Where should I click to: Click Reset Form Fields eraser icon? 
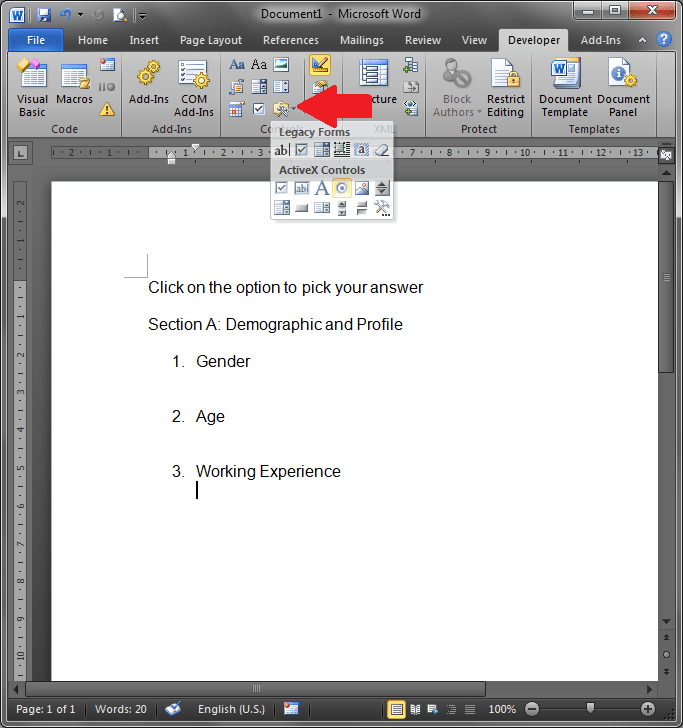coord(382,150)
